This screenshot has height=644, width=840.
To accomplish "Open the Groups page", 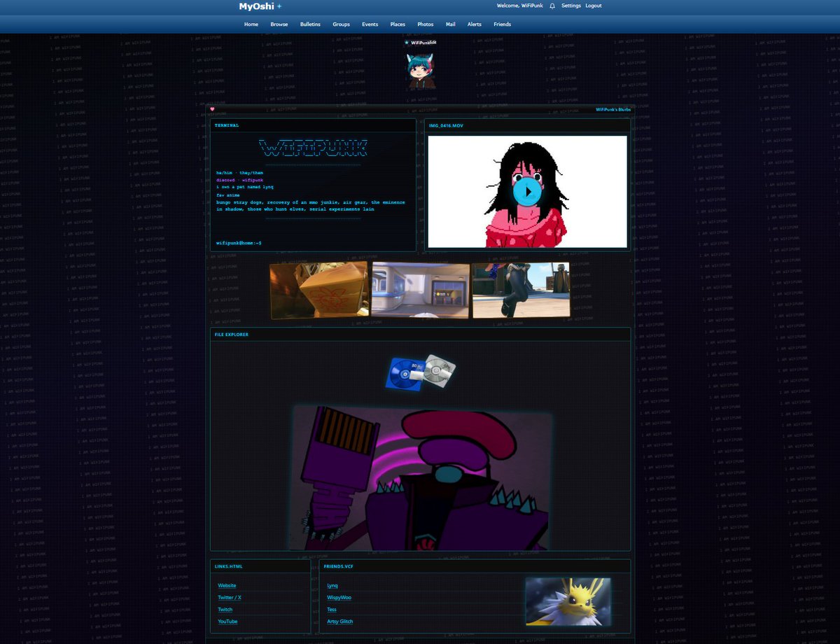I will click(x=342, y=24).
